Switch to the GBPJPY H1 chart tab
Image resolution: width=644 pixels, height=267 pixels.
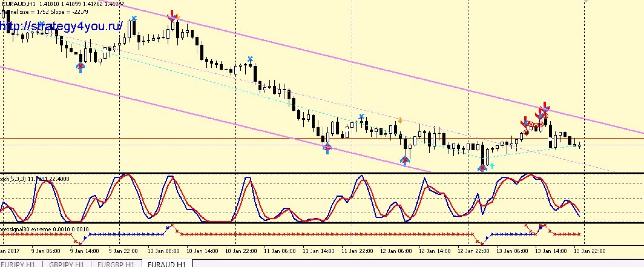point(66,264)
